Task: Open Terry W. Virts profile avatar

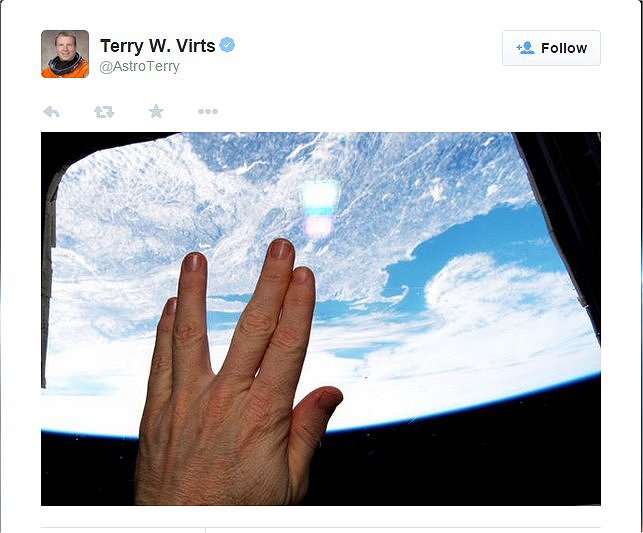Action: (65, 54)
